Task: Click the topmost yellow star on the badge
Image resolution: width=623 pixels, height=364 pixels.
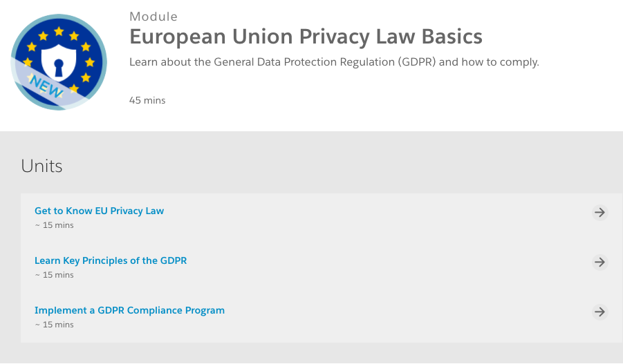Action: [59, 30]
